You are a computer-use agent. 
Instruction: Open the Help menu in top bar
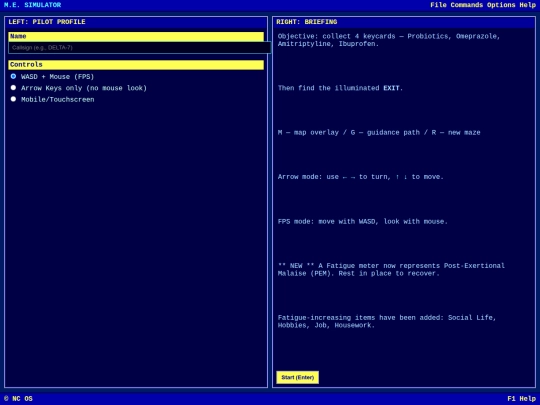pyautogui.click(x=528, y=5)
